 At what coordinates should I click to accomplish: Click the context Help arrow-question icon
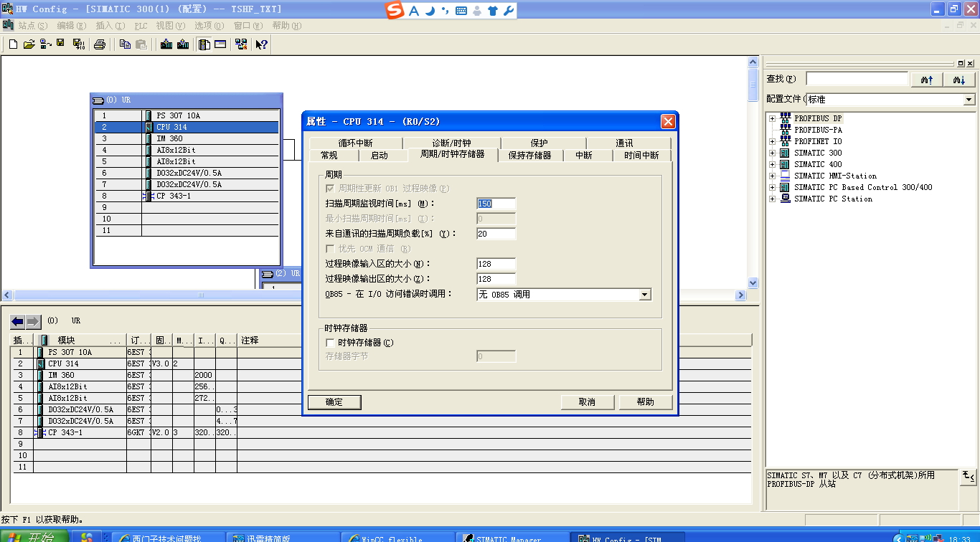coord(261,44)
